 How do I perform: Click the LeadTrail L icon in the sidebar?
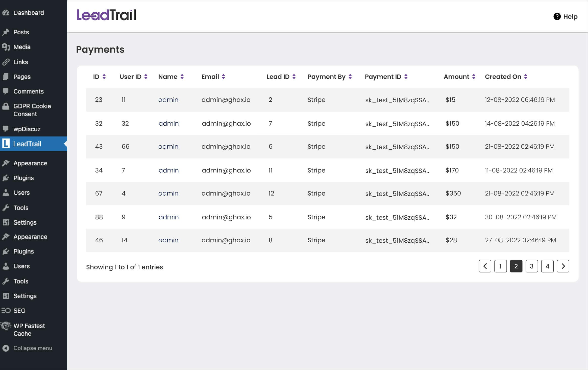6,144
